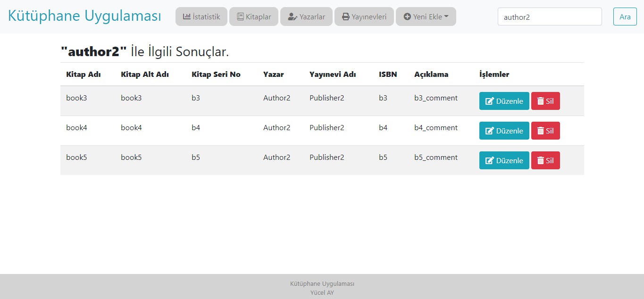Click the trash icon for book5

coord(541,161)
